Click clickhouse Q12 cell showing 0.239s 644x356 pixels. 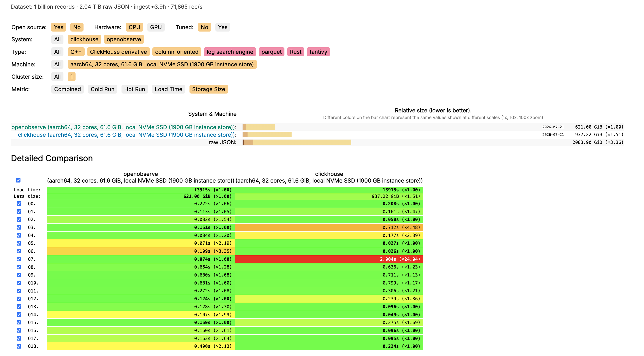pos(329,299)
